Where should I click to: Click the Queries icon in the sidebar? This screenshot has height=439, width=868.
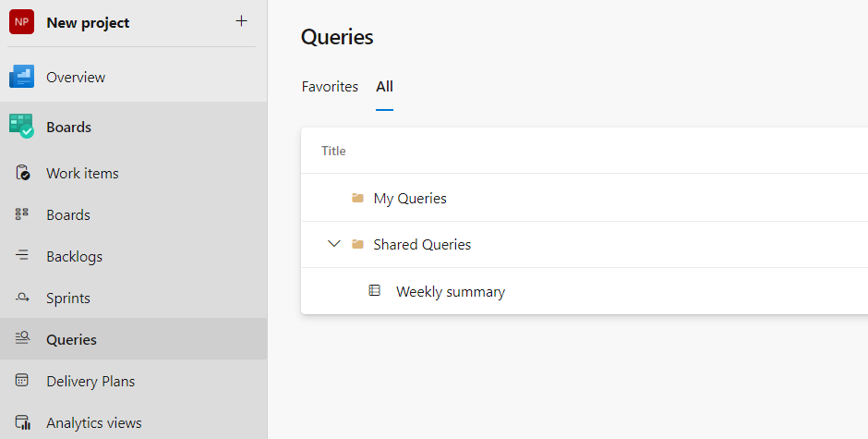[x=23, y=339]
